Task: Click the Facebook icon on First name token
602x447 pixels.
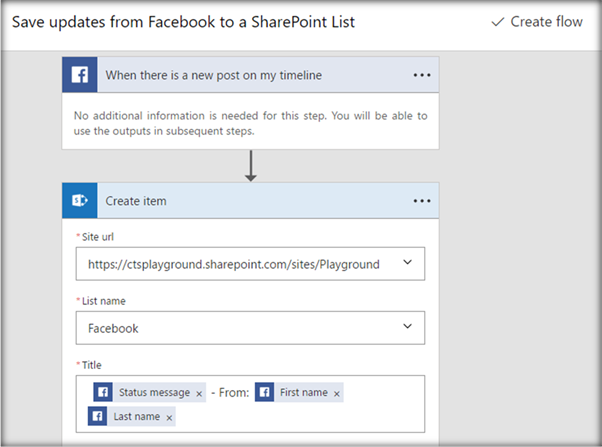Action: click(x=264, y=392)
